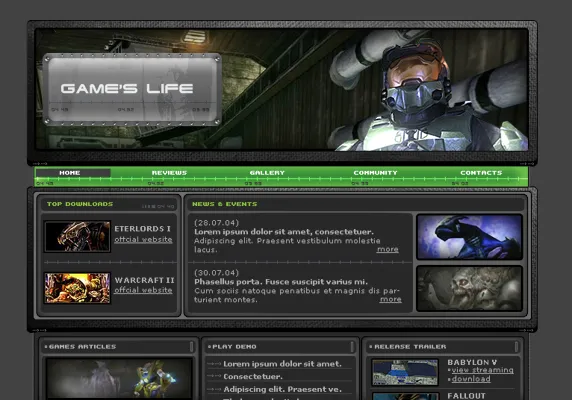Click the RELEASE TRAILER heading

click(410, 347)
